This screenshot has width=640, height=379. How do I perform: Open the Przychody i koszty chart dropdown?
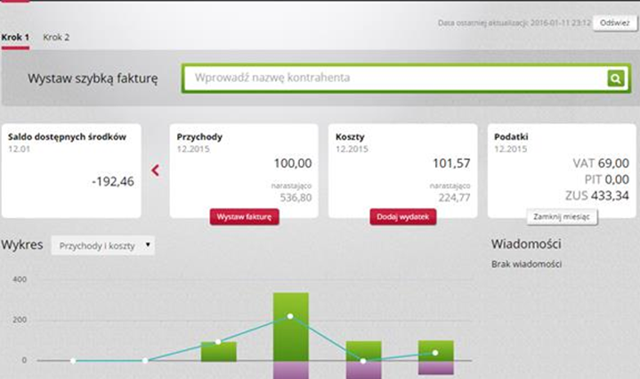click(x=103, y=246)
